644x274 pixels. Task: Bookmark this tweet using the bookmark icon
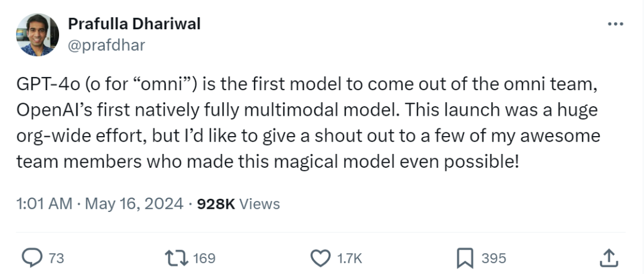tap(466, 258)
